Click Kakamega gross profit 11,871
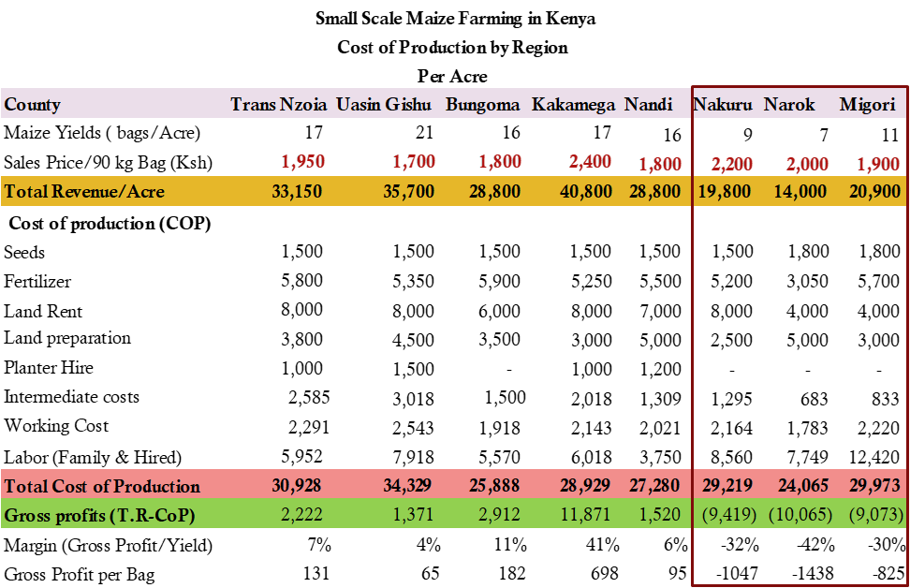Image resolution: width=910 pixels, height=588 pixels. point(585,515)
